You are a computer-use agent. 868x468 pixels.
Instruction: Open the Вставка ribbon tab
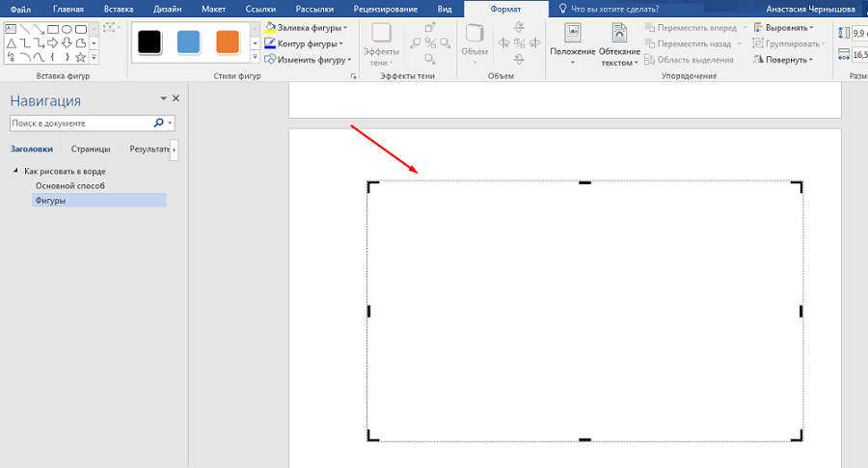click(119, 8)
